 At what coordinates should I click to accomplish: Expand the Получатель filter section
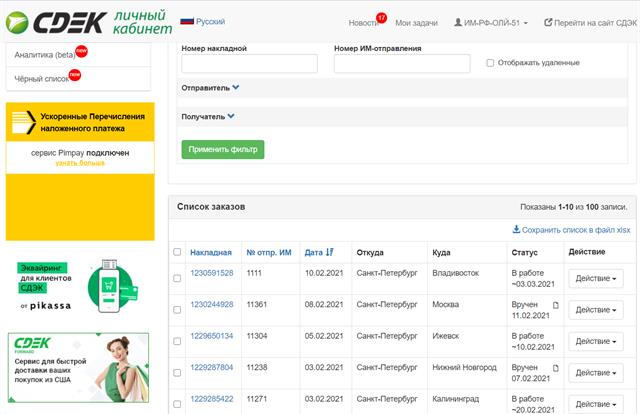231,116
